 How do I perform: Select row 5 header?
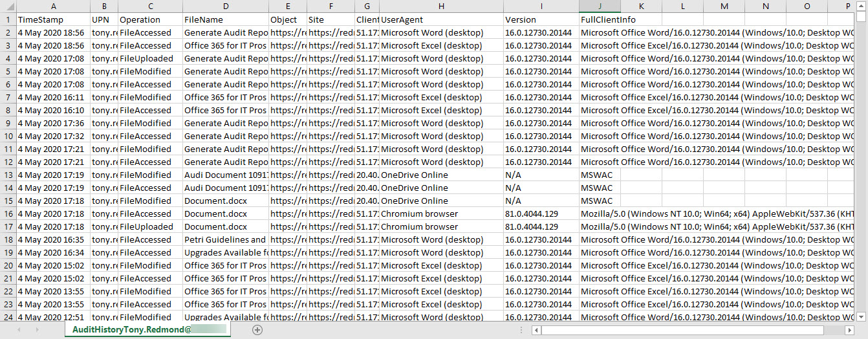pos(8,71)
